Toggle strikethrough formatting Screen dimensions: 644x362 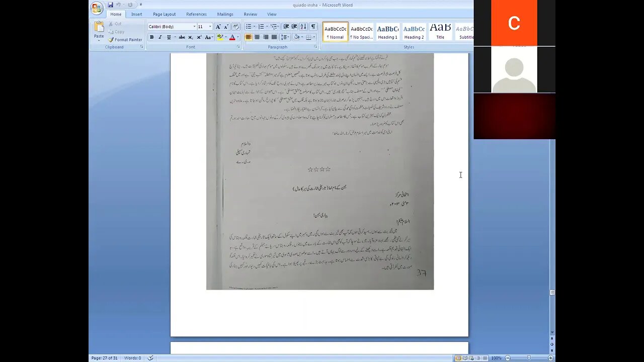pyautogui.click(x=182, y=37)
